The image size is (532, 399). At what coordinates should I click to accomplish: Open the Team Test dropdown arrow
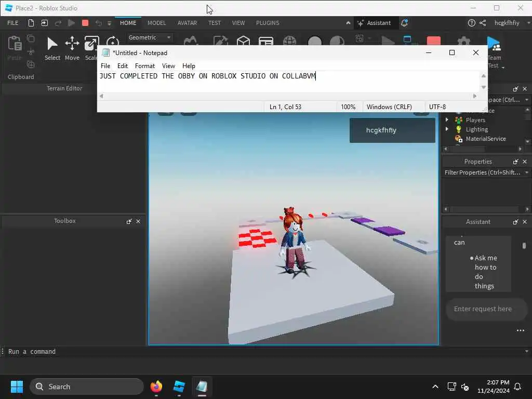pyautogui.click(x=503, y=68)
